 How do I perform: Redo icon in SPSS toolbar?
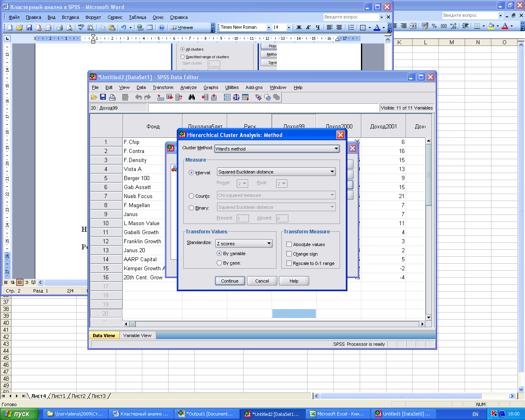147,97
